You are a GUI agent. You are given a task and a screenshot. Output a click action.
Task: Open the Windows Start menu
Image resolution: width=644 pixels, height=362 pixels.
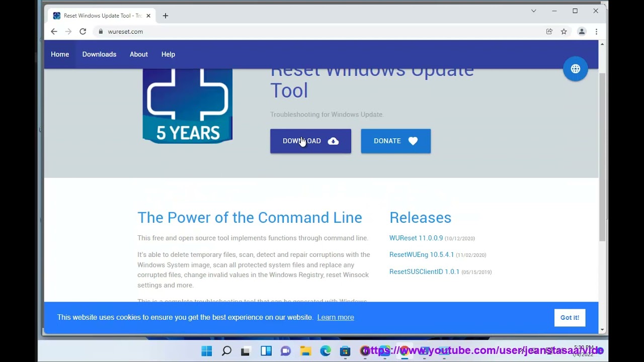pos(207,351)
